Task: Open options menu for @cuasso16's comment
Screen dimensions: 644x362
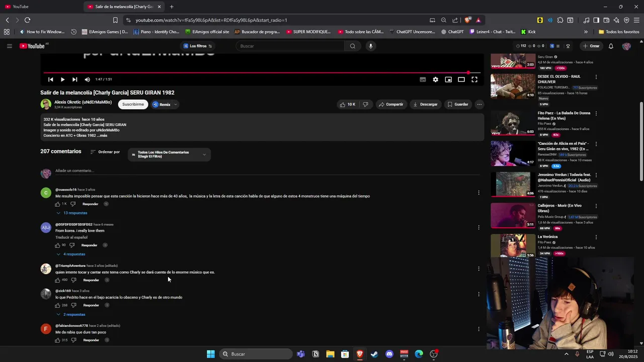Action: pyautogui.click(x=478, y=193)
